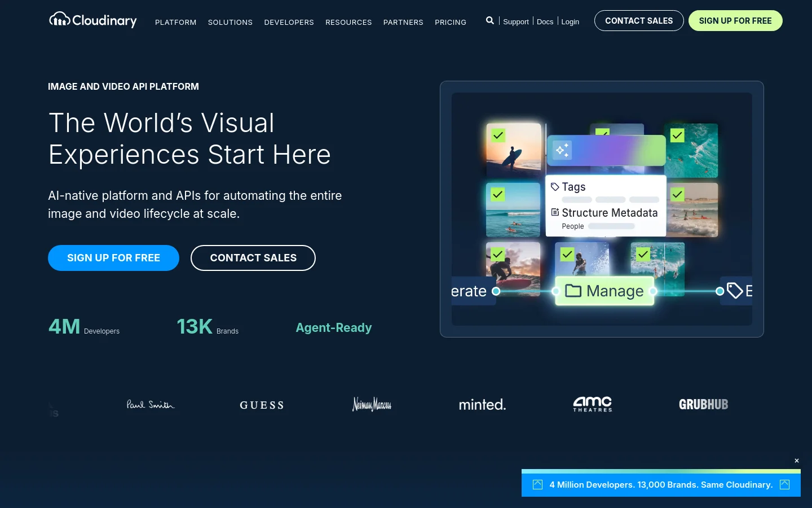The height and width of the screenshot is (508, 812).
Task: Toggle the checkmark on teal aerial wave photo
Action: coord(677,135)
